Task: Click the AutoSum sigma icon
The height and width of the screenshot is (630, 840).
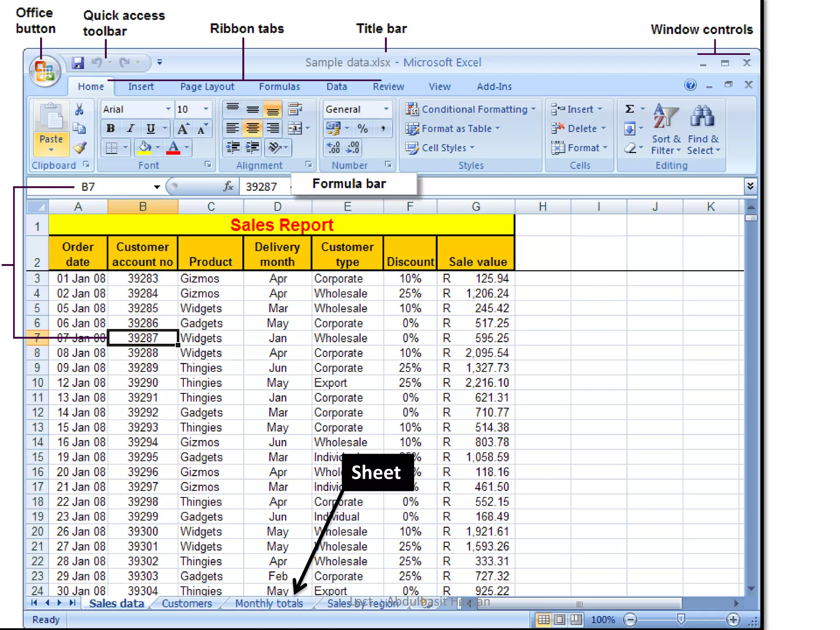Action: click(630, 109)
